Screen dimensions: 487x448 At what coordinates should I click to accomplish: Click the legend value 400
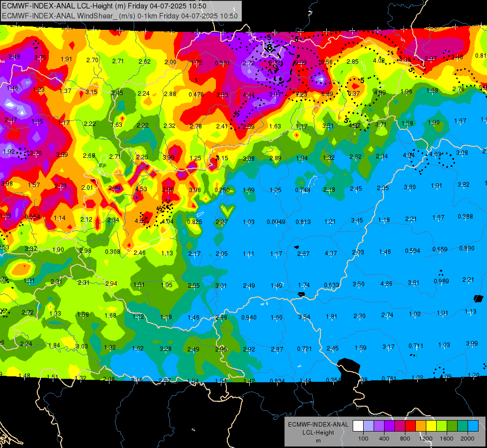384,439
